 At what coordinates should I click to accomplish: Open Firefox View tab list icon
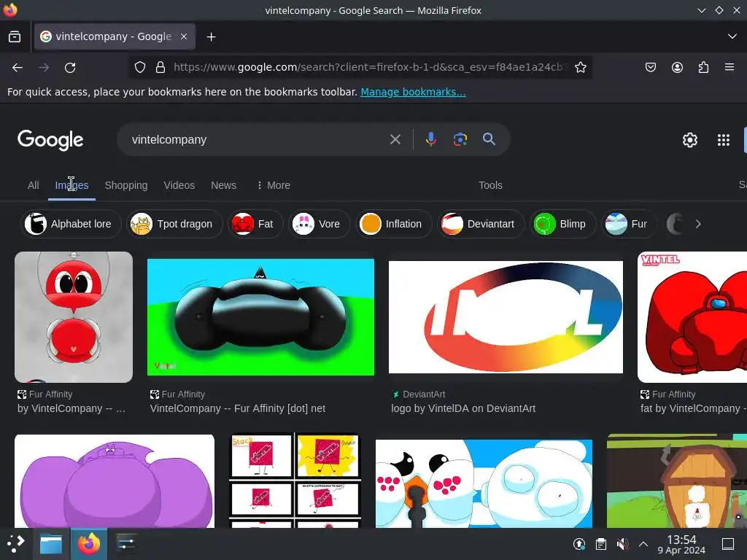pyautogui.click(x=15, y=36)
